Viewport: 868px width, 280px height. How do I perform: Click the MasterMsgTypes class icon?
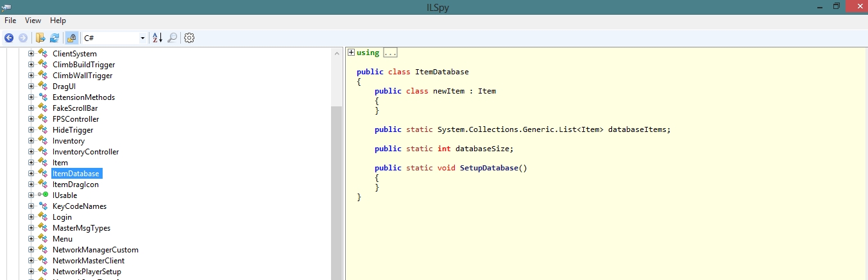[x=43, y=228]
